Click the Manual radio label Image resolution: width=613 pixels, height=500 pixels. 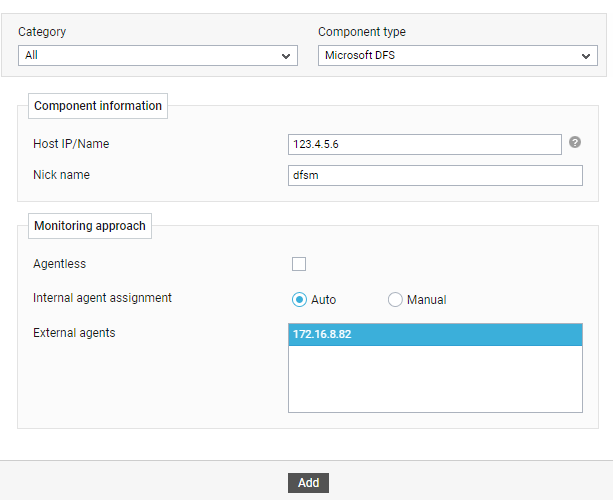[427, 300]
